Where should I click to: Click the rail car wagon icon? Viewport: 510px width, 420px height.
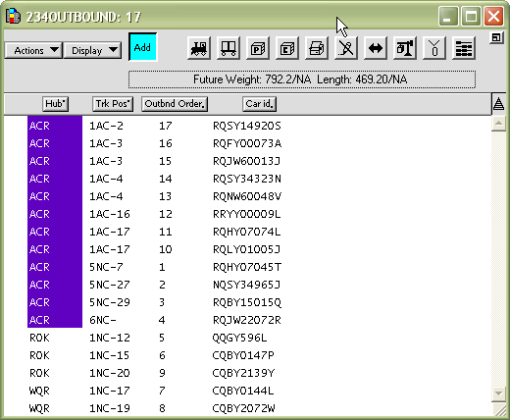click(x=229, y=48)
